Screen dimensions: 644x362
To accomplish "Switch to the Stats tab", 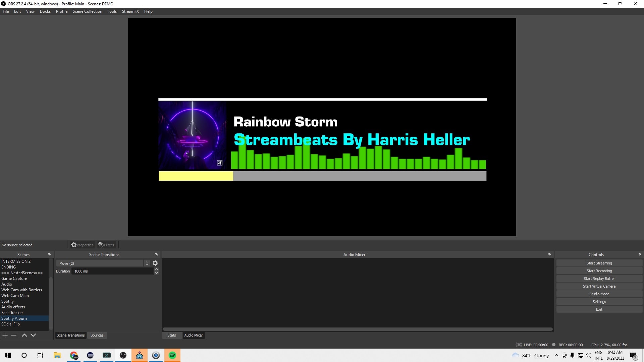I will click(172, 335).
